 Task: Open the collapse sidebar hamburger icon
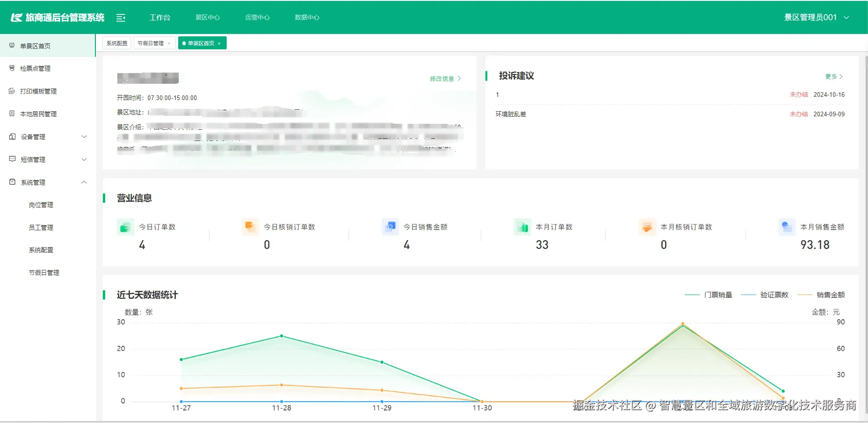(121, 17)
